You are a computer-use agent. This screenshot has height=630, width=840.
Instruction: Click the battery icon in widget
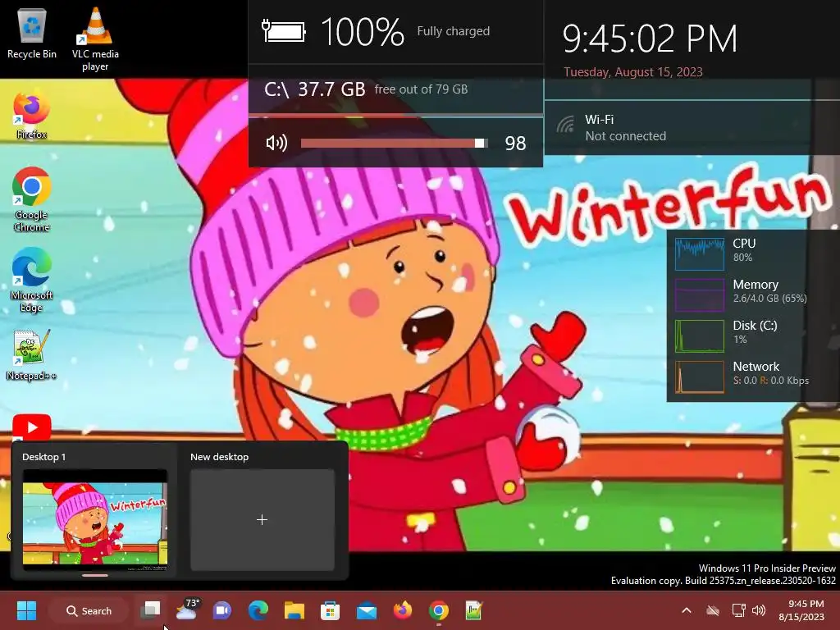click(x=283, y=31)
